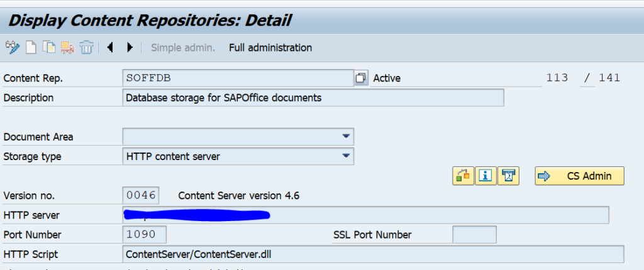The image size is (644, 270).
Task: Open the Storage type dropdown
Action: click(x=345, y=156)
